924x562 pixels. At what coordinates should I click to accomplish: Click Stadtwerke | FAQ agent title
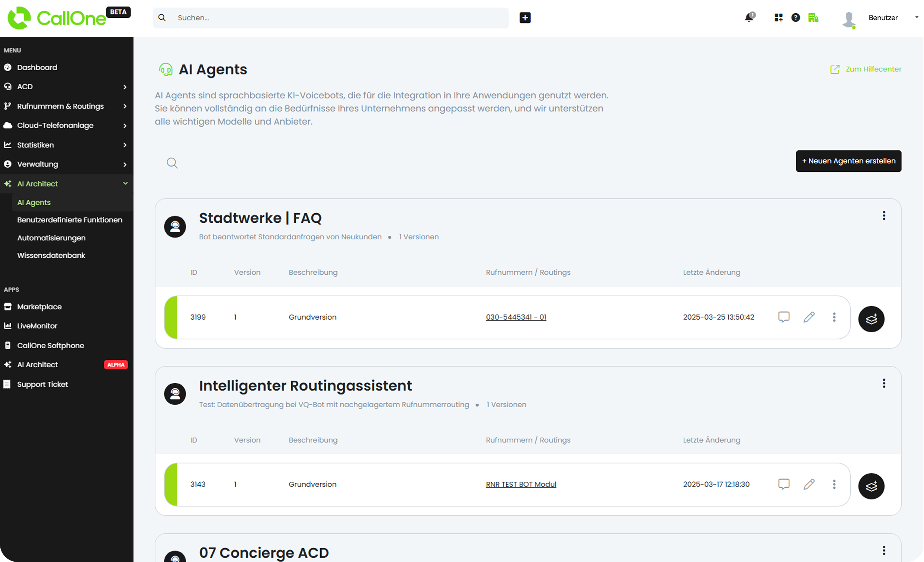(260, 218)
